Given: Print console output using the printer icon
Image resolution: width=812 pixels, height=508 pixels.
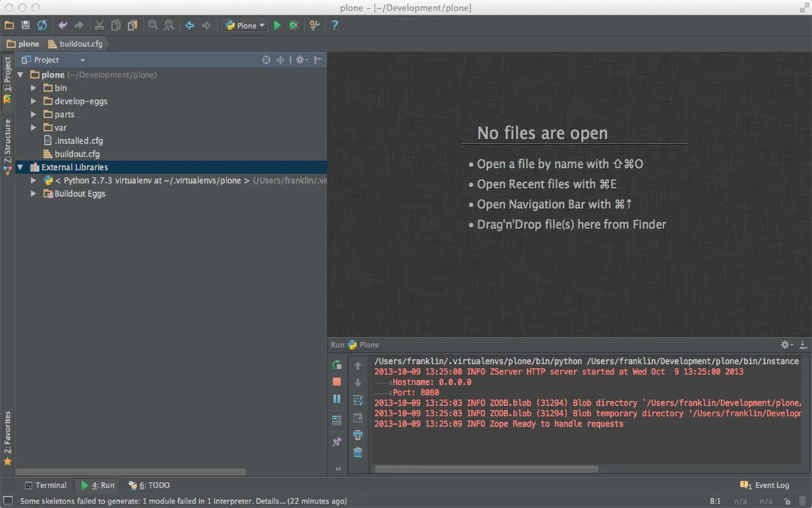Looking at the screenshot, I should tap(358, 435).
